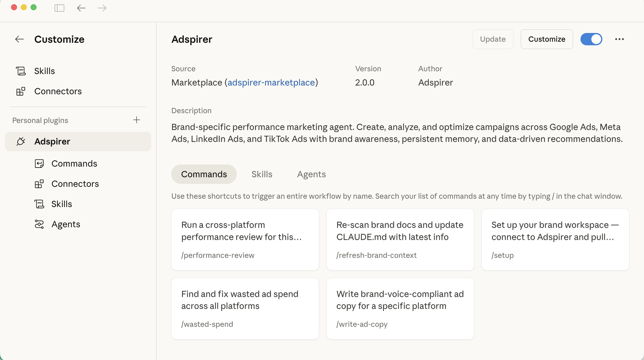644x360 pixels.
Task: Click the Update button
Action: pos(493,39)
